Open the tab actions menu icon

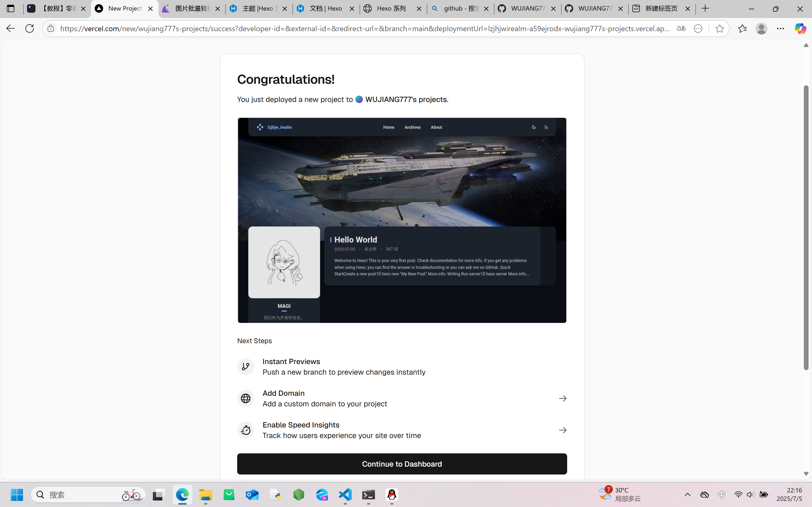(10, 8)
